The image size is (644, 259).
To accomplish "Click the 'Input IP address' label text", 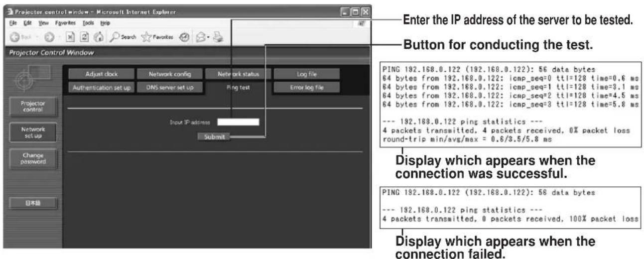I will 191,122.
